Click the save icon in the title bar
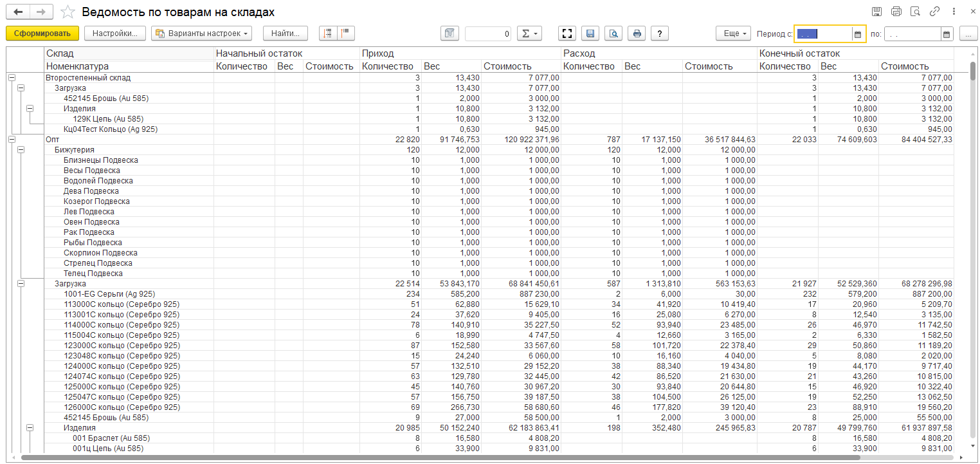 [x=876, y=12]
